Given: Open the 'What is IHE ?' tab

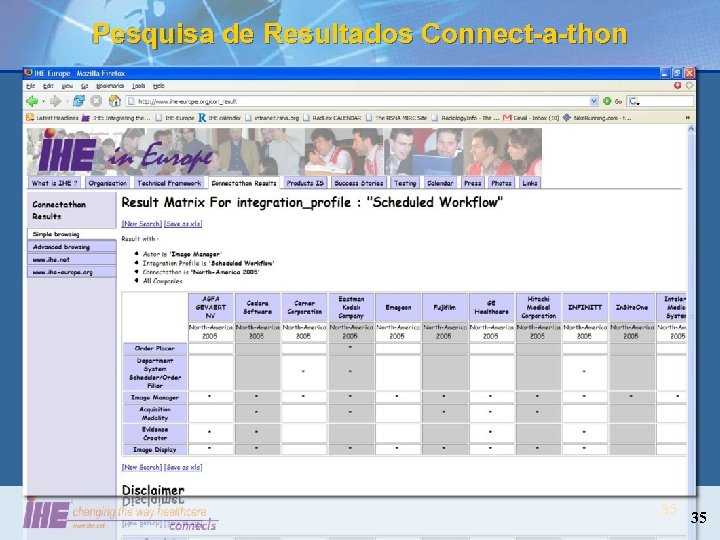Looking at the screenshot, I should point(54,183).
